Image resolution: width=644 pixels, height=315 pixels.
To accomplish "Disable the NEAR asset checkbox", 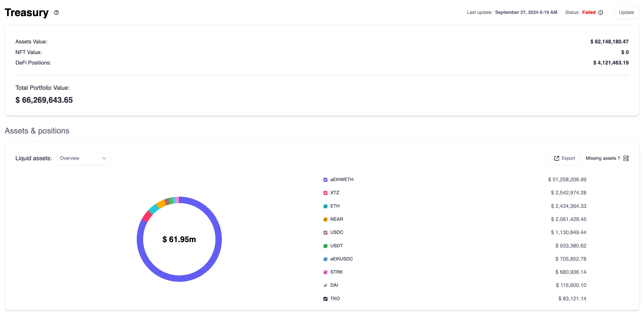I will 325,220.
